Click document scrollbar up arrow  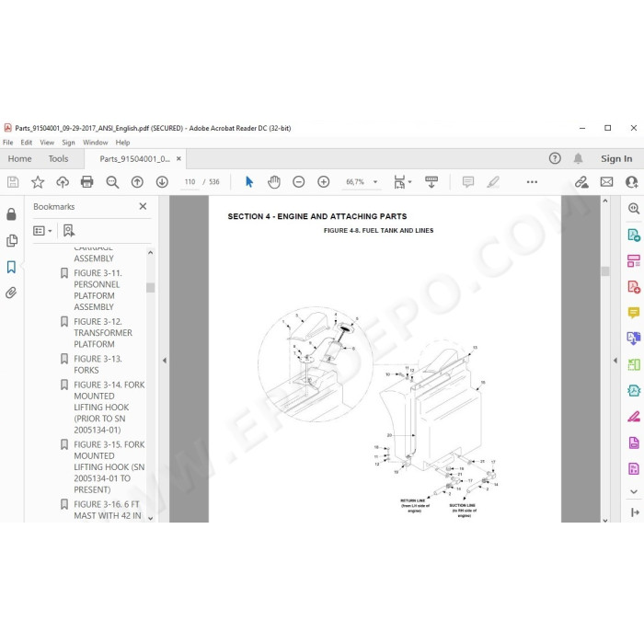605,201
